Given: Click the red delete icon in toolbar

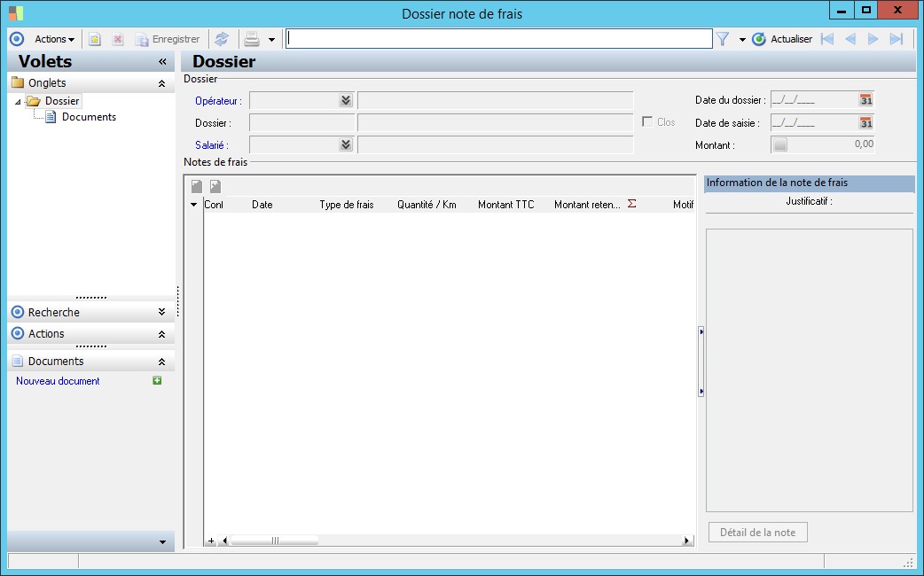Looking at the screenshot, I should click(x=117, y=39).
